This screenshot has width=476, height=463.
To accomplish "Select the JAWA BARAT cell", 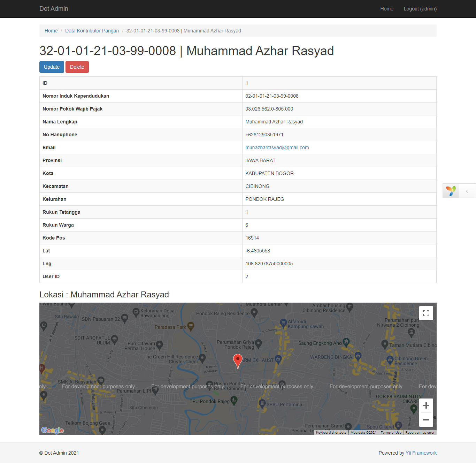I will (x=339, y=160).
